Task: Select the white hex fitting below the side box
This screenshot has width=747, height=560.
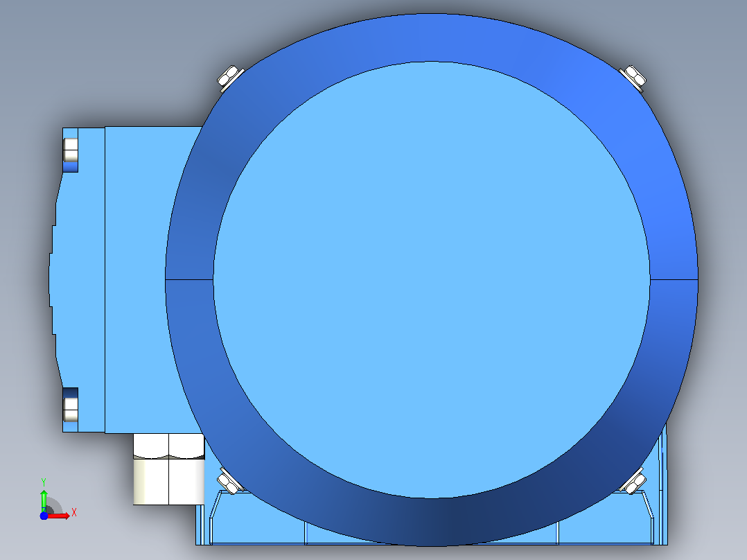Action: 168,469
